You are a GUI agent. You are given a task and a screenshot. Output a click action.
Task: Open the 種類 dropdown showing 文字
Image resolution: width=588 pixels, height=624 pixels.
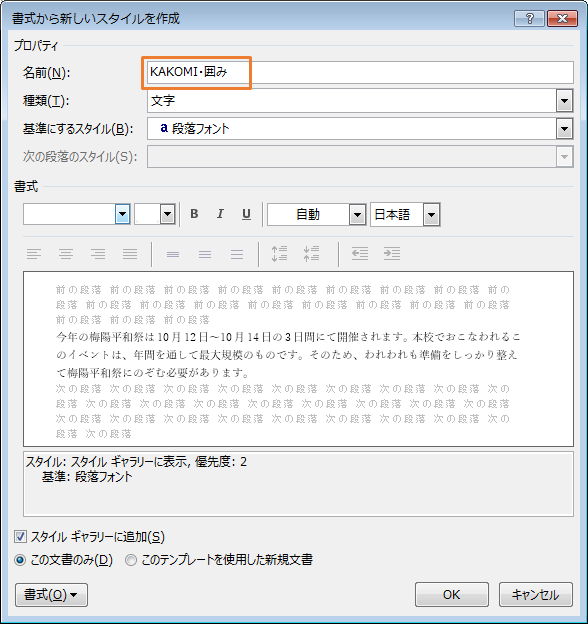click(x=564, y=101)
